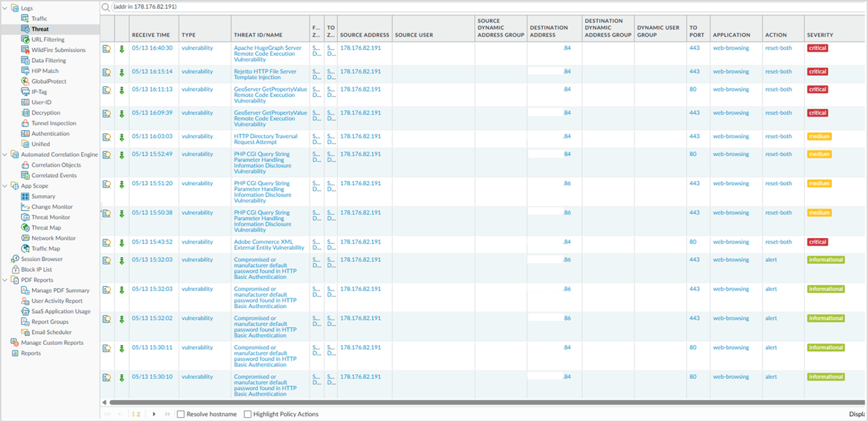
Task: Click the Severity column header
Action: (x=819, y=35)
